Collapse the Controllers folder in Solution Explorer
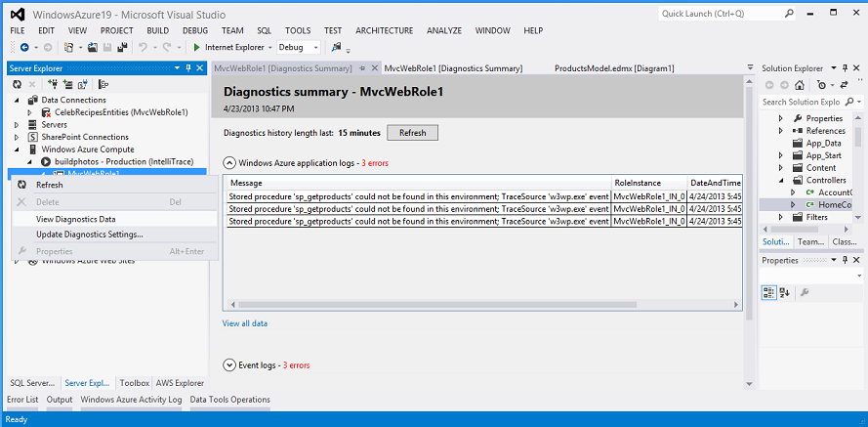 point(781,180)
